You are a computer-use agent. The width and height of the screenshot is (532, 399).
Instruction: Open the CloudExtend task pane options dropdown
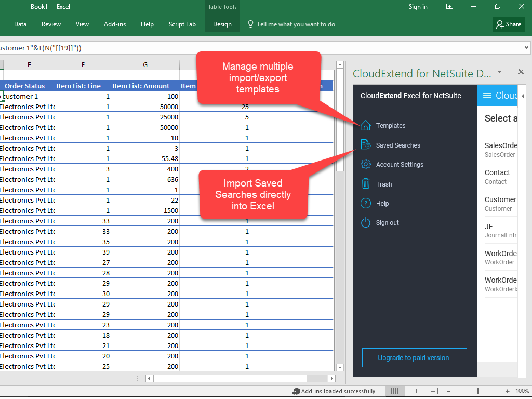click(x=499, y=72)
